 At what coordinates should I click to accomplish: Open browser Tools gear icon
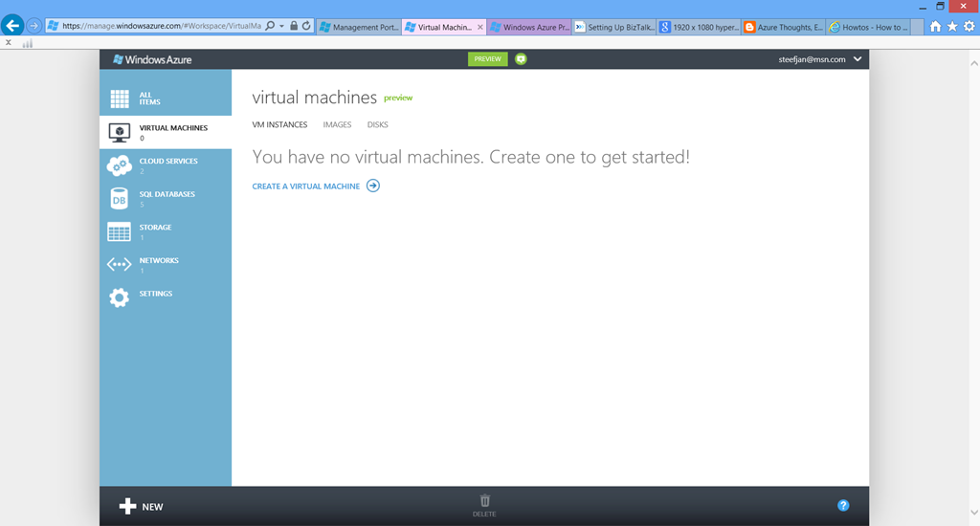[x=969, y=26]
